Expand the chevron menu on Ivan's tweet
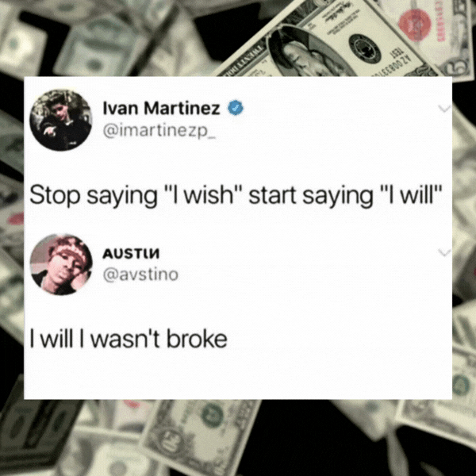 pyautogui.click(x=444, y=109)
